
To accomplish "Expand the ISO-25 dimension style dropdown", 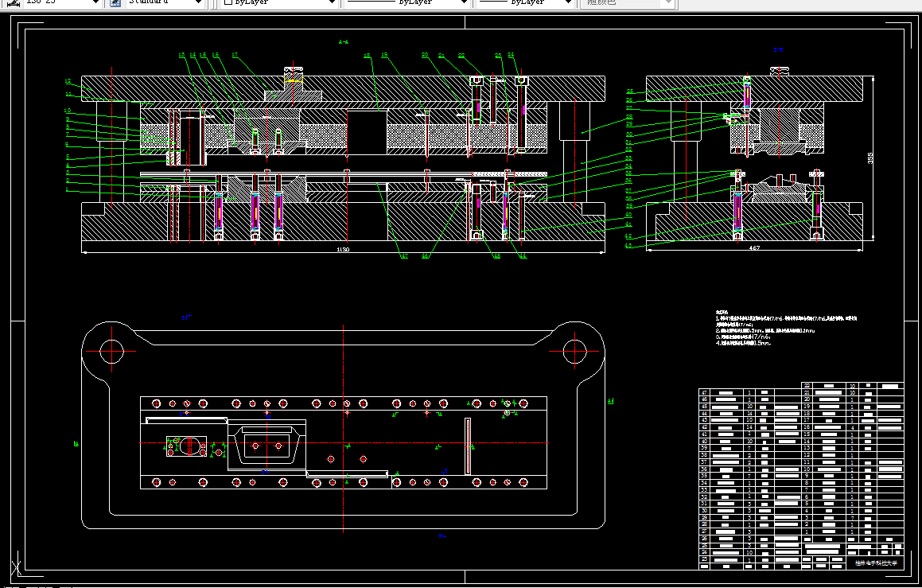I will point(95,2).
